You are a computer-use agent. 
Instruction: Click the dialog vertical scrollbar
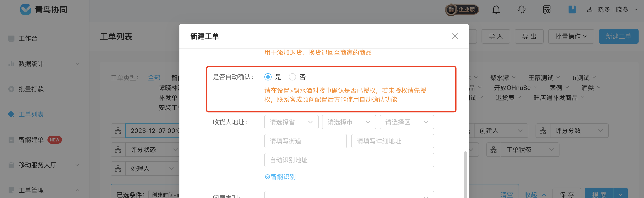[465, 174]
